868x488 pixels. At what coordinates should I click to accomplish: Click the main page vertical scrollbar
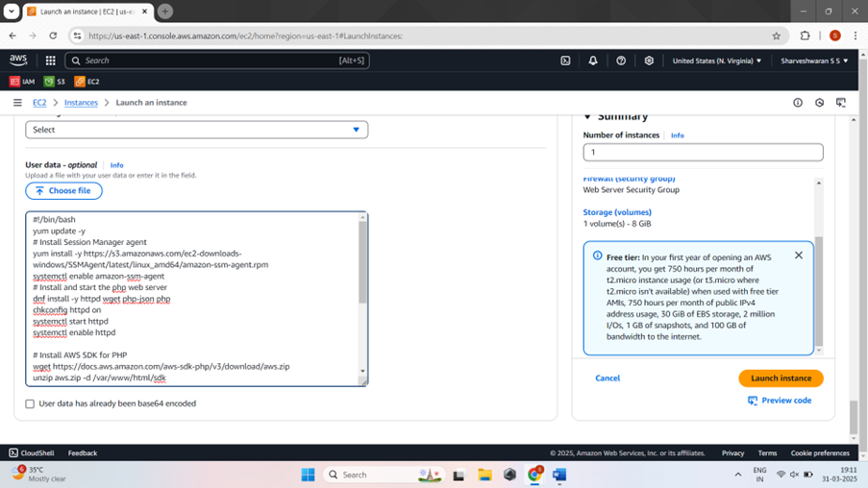[854, 418]
